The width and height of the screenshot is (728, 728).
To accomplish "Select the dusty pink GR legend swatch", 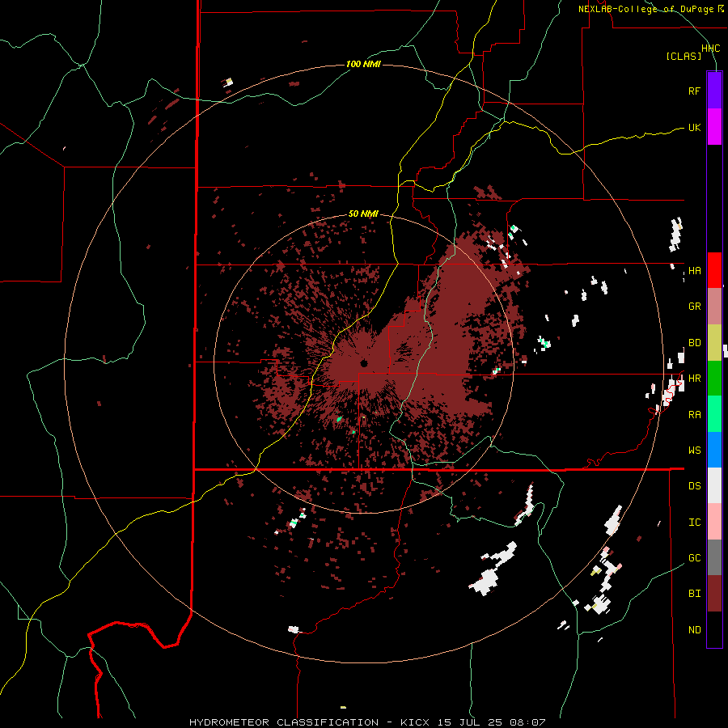I will click(x=714, y=307).
